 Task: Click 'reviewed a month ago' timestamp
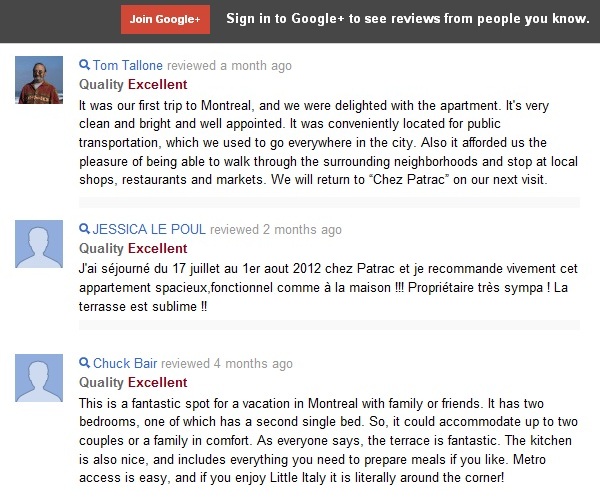(x=230, y=66)
